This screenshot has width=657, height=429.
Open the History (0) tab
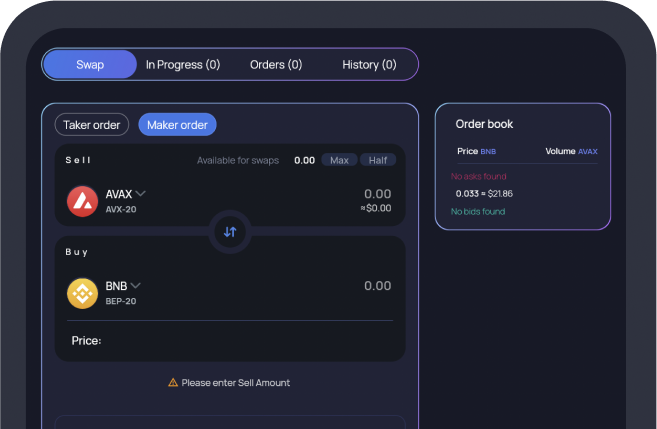coord(369,65)
